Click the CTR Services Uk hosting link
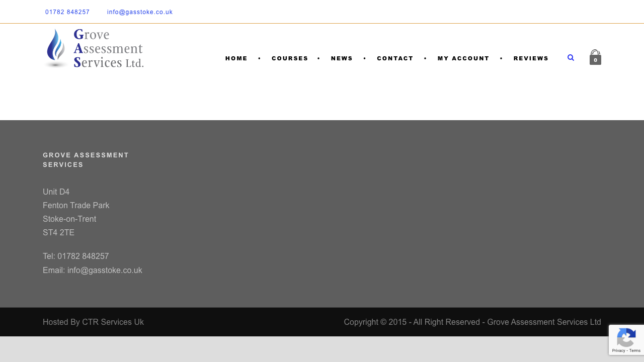Viewport: 644px width, 362px height. coord(113,322)
